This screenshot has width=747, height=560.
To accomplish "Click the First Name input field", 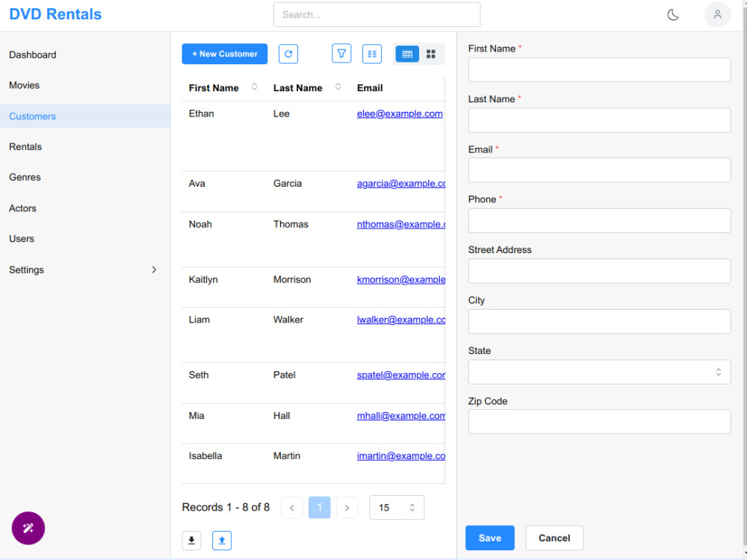I will (599, 70).
